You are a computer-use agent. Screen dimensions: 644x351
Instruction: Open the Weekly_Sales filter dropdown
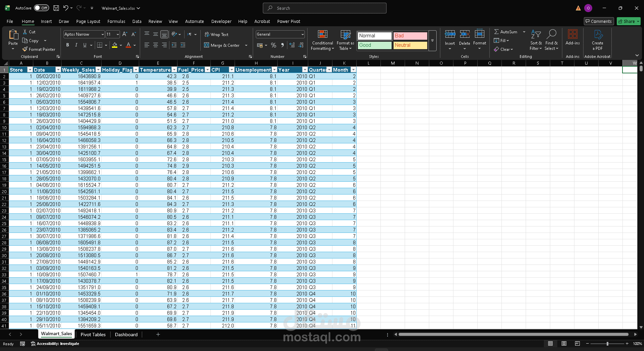point(98,70)
